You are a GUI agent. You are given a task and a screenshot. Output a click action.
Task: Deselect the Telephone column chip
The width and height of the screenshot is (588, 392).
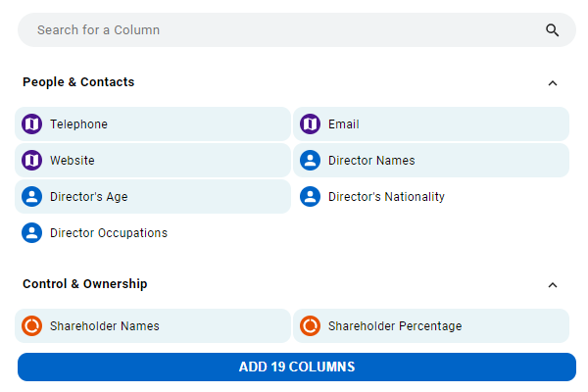point(153,124)
